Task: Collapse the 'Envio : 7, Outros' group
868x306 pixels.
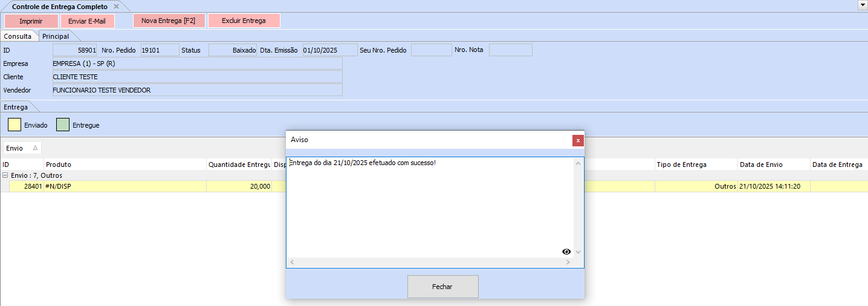Action: pos(5,175)
